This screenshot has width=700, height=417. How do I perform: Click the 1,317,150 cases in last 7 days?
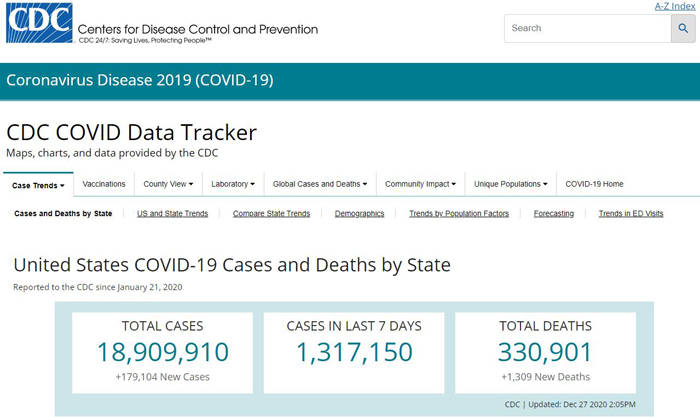click(354, 352)
